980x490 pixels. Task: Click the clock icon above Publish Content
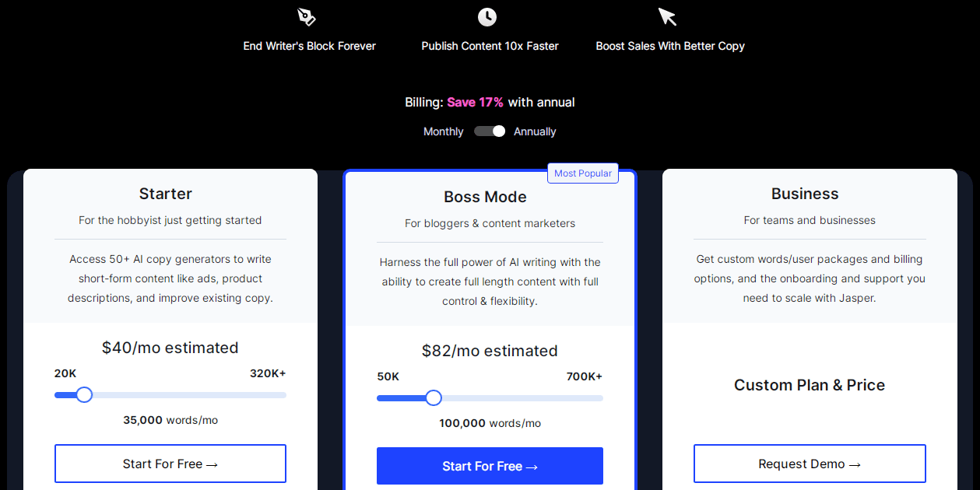(x=487, y=17)
